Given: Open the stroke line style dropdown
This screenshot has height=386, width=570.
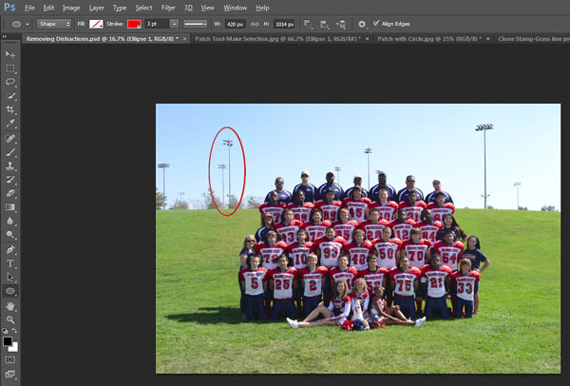Looking at the screenshot, I should pos(195,24).
